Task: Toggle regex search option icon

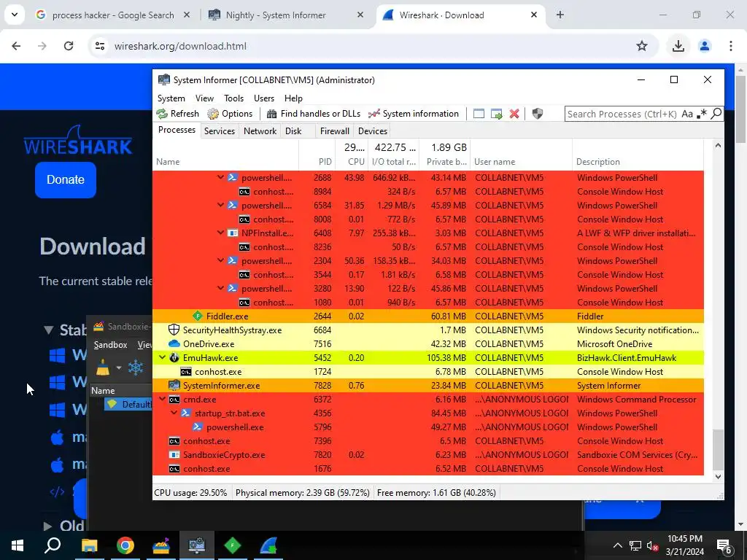Action: [x=701, y=114]
